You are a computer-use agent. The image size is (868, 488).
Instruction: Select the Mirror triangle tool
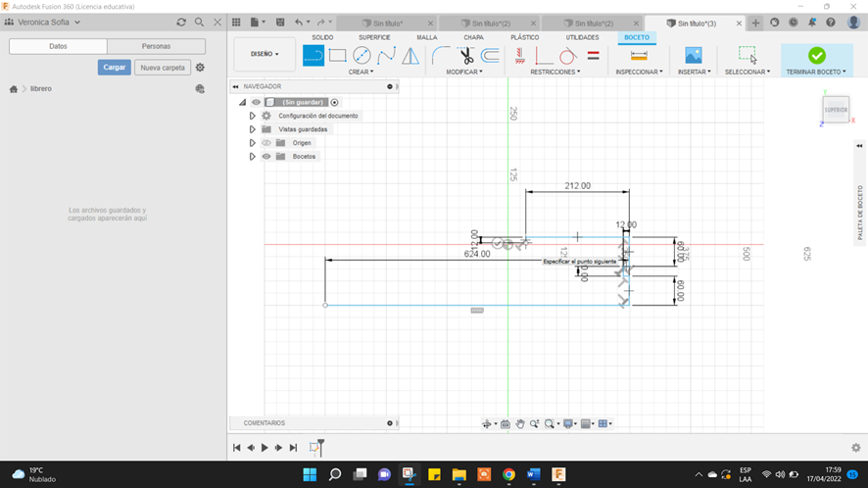click(x=410, y=56)
